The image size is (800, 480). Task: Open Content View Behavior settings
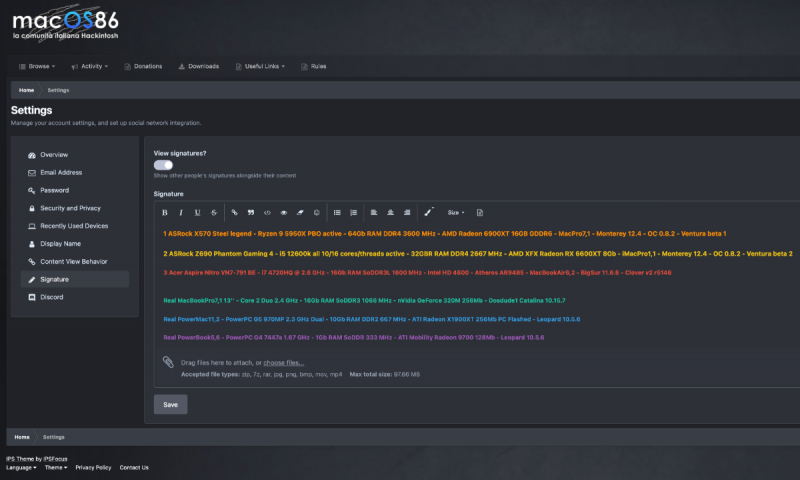[74, 262]
